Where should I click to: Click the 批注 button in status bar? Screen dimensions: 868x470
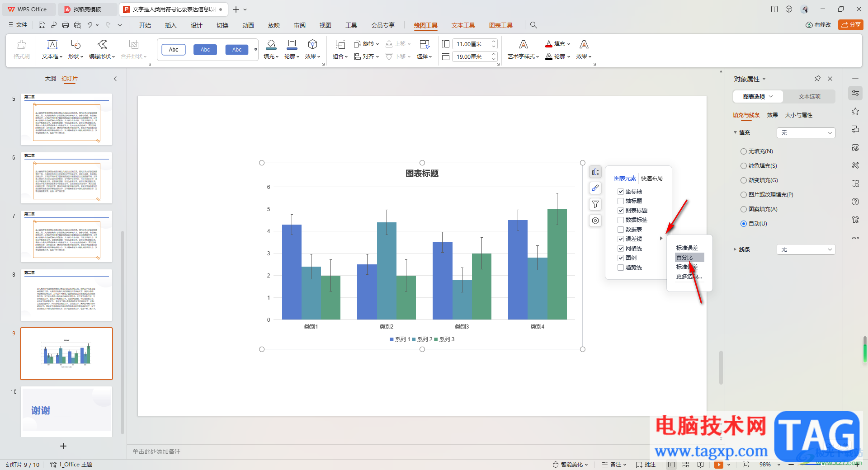click(x=646, y=465)
